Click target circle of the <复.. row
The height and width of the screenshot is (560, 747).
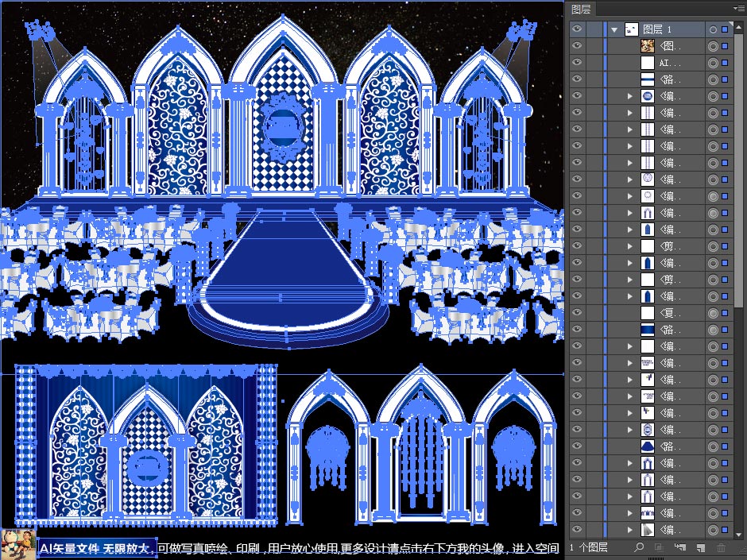(x=713, y=313)
